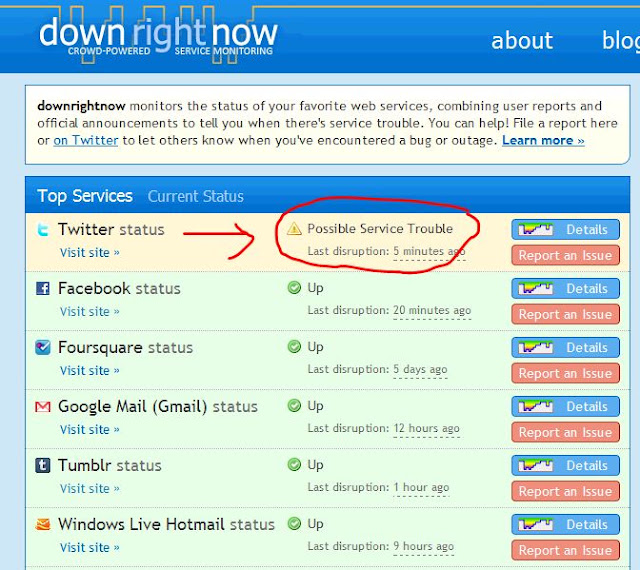Image resolution: width=640 pixels, height=570 pixels.
Task: Click the green Up checkmark for Hotmail
Action: [x=294, y=523]
